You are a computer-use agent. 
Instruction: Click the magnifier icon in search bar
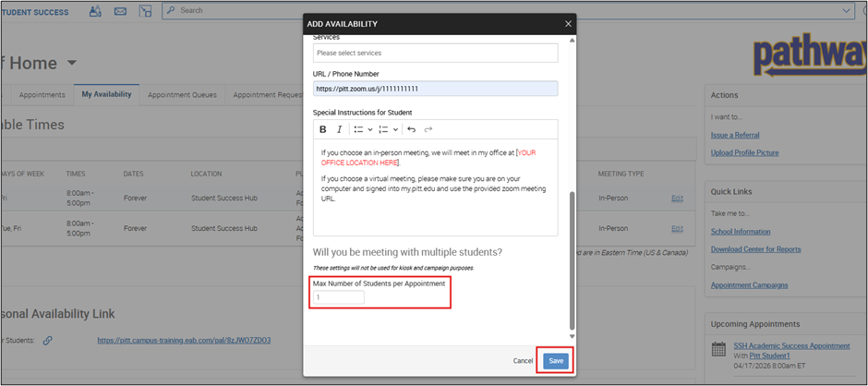click(171, 10)
